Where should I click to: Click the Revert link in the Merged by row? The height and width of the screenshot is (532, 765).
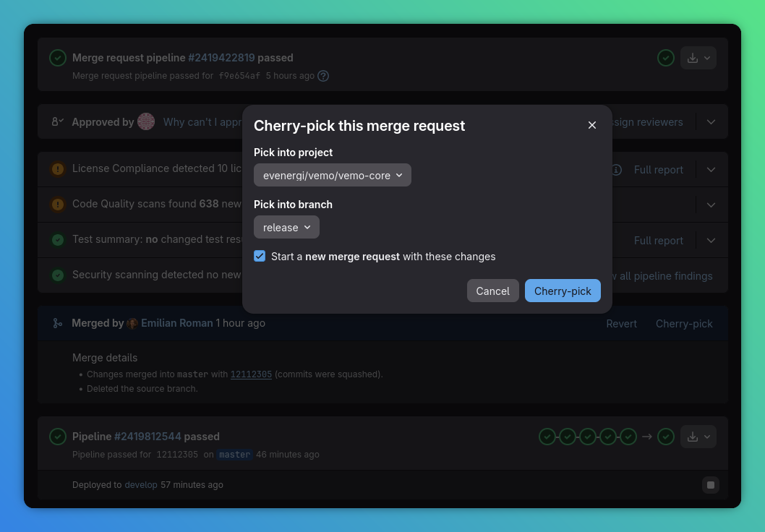(621, 324)
